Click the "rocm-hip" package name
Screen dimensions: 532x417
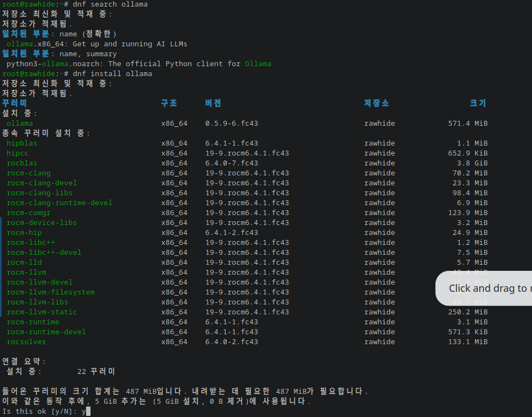[x=24, y=233]
